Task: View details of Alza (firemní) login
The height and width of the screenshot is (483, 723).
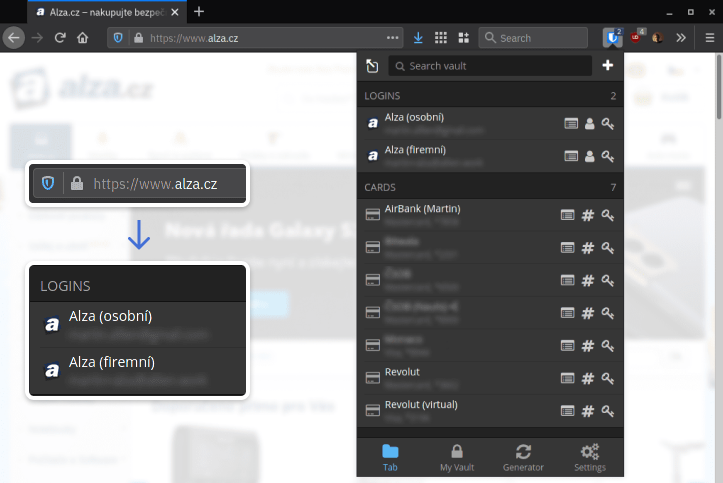Action: pyautogui.click(x=571, y=156)
